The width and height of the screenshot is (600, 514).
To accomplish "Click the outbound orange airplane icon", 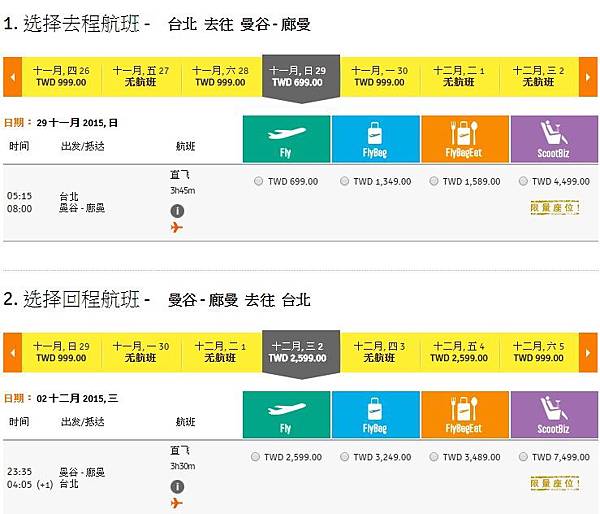I will (x=177, y=228).
